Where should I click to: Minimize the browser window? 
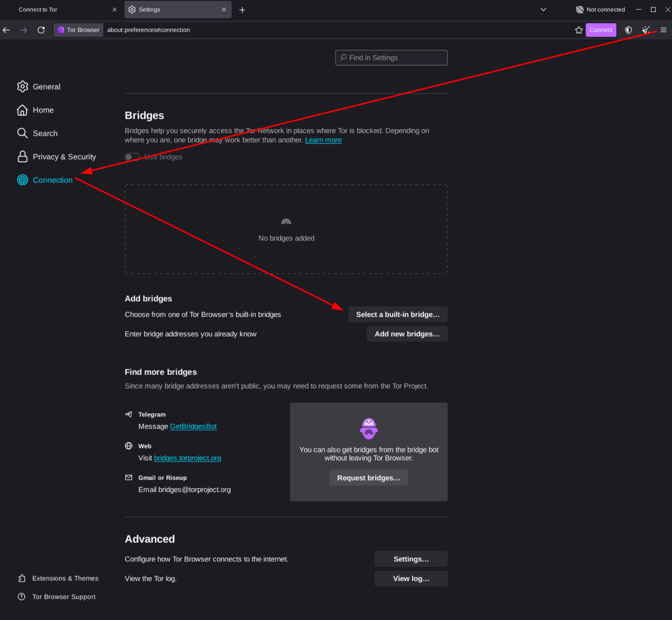(x=639, y=9)
